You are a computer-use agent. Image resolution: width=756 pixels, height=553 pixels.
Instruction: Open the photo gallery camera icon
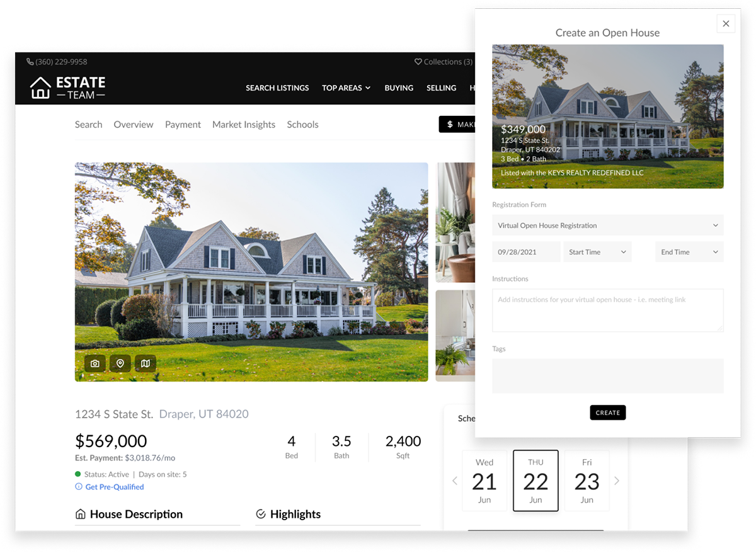pyautogui.click(x=95, y=363)
